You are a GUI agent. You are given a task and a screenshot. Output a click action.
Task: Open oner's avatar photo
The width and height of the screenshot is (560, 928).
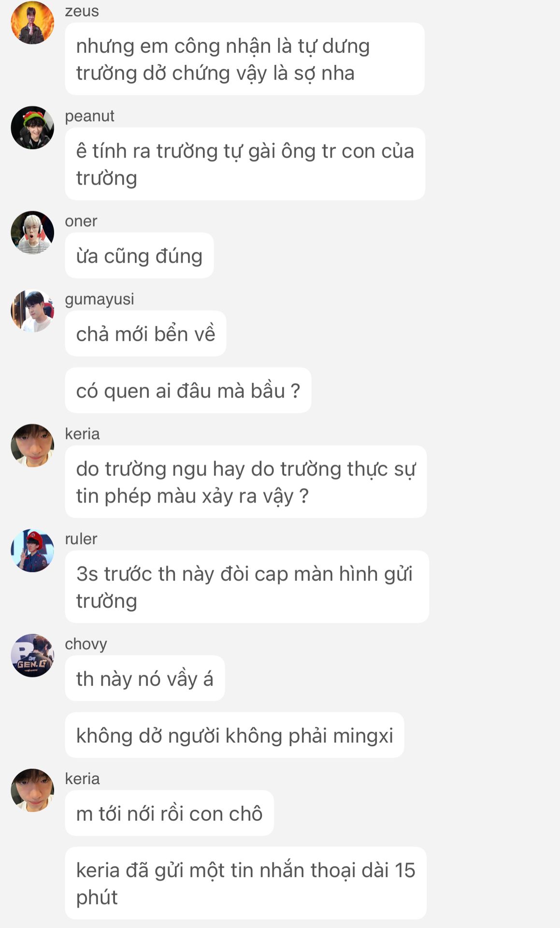tap(32, 232)
